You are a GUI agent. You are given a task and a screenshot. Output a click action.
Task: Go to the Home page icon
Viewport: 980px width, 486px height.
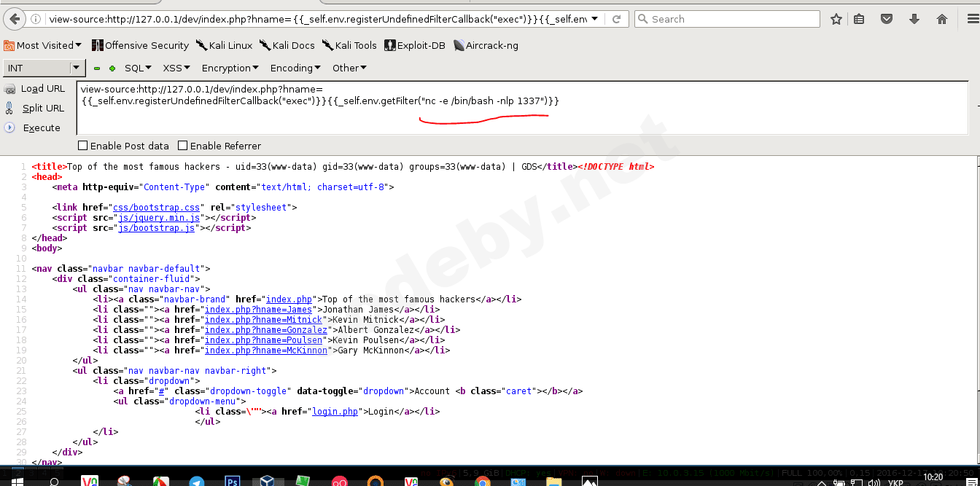coord(941,19)
